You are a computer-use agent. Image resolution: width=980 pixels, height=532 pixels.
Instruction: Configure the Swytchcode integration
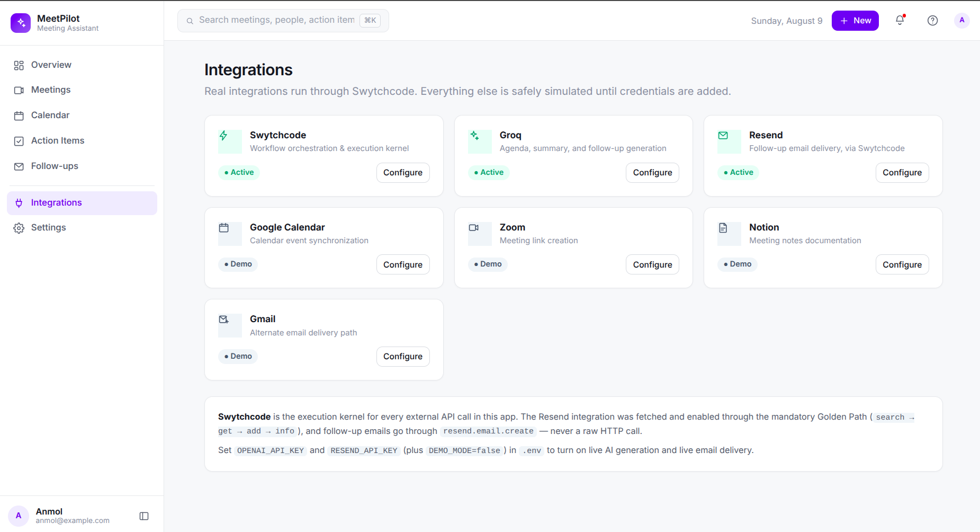coord(403,173)
